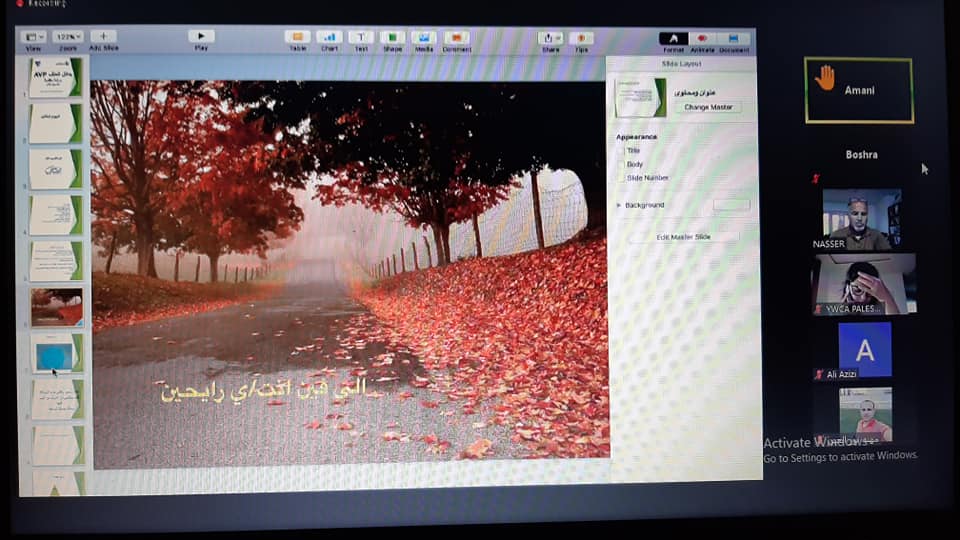Open the Tips toolbar icon
The width and height of the screenshot is (960, 540).
click(x=581, y=38)
